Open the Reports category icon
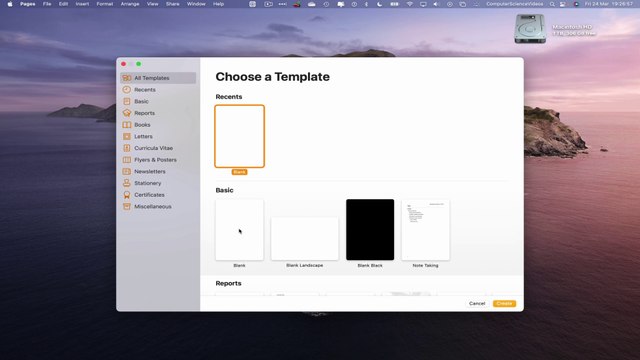Viewport: 640px width, 360px height. point(127,113)
